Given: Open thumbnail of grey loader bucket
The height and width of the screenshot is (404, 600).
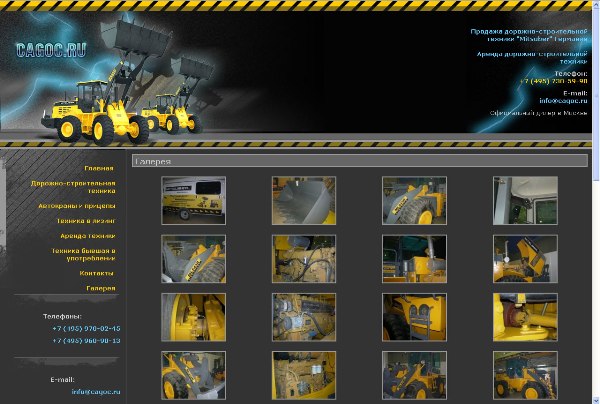Looking at the screenshot, I should pyautogui.click(x=304, y=200).
